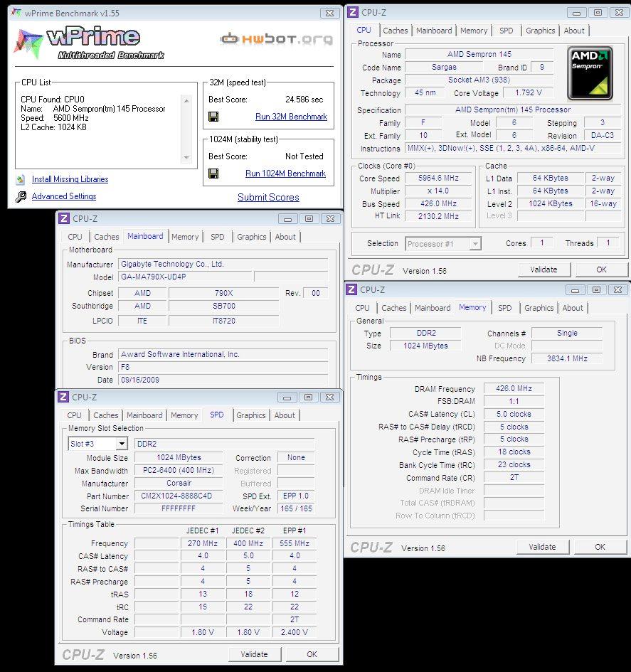631x672 pixels.
Task: Click the Install Missing Libraries icon
Action: pos(20,180)
